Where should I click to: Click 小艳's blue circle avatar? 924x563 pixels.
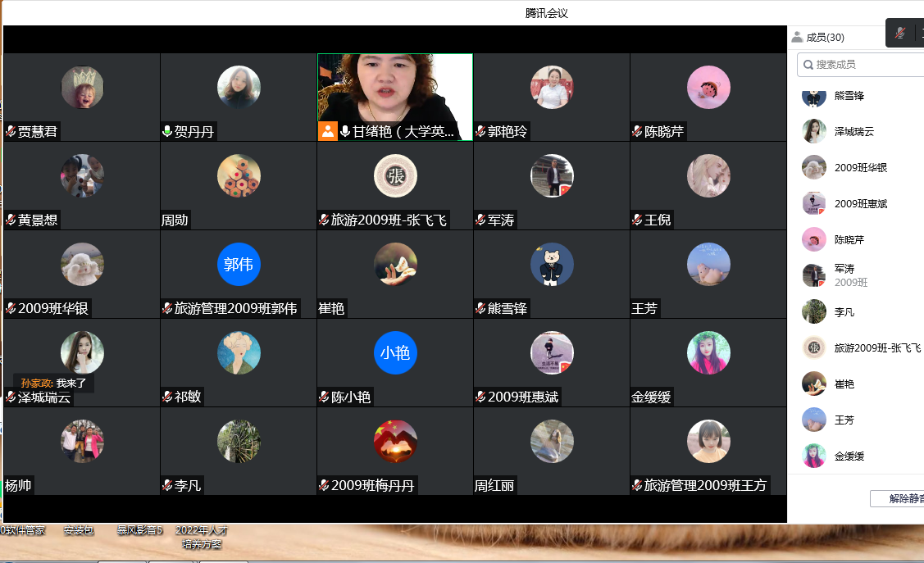(x=395, y=353)
